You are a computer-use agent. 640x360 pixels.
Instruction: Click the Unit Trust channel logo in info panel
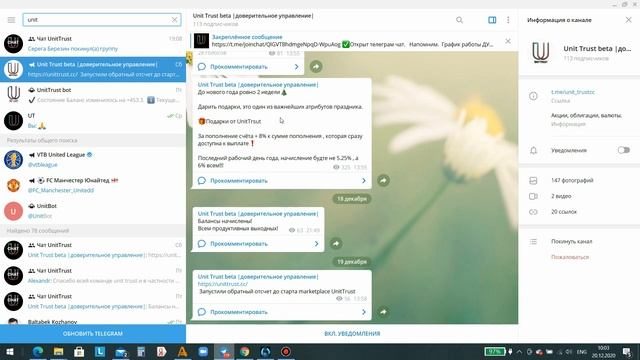click(x=541, y=53)
